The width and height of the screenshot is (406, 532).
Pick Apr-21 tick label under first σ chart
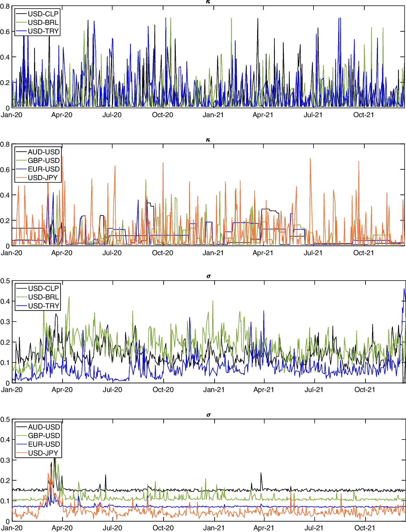pos(264,390)
